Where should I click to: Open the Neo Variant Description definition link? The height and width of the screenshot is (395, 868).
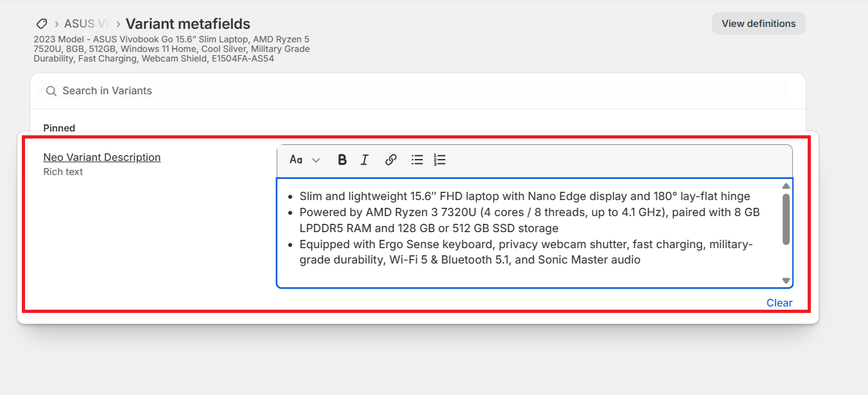coord(102,157)
